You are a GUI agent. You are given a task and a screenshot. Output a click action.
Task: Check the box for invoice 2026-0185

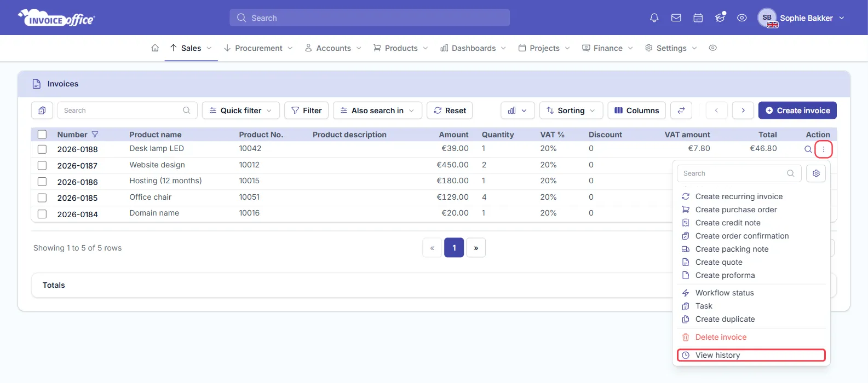click(x=42, y=198)
